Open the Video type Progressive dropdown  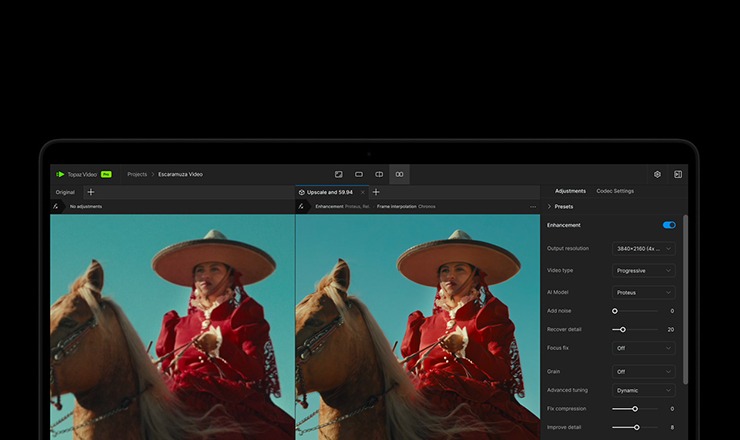coord(643,271)
